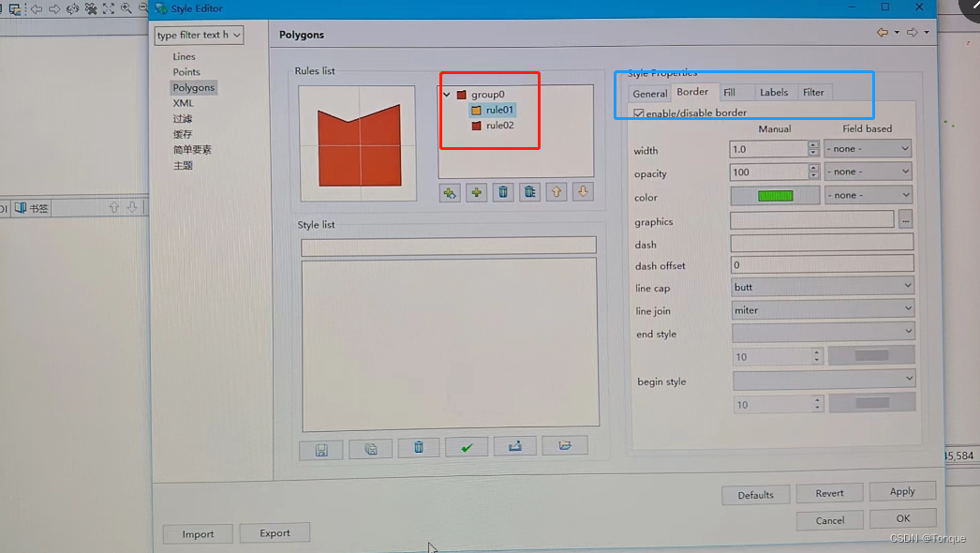Click OK button
Image resolution: width=980 pixels, height=553 pixels.
point(902,518)
